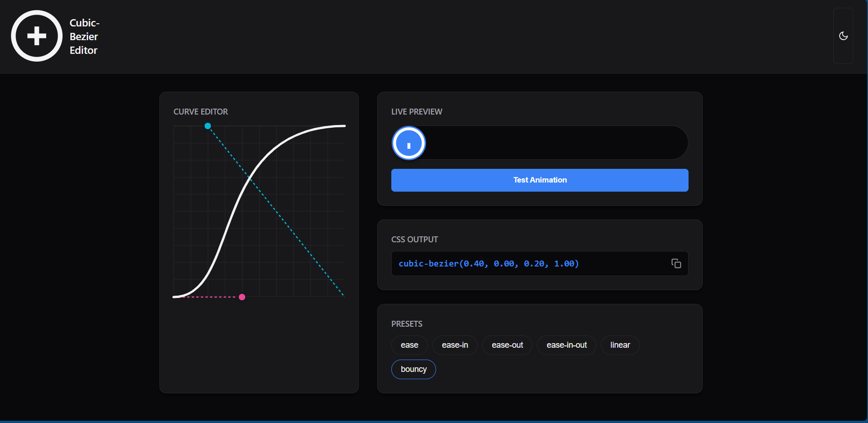Screen dimensions: 868x423
Task: Apply the ease preset
Action: click(410, 345)
